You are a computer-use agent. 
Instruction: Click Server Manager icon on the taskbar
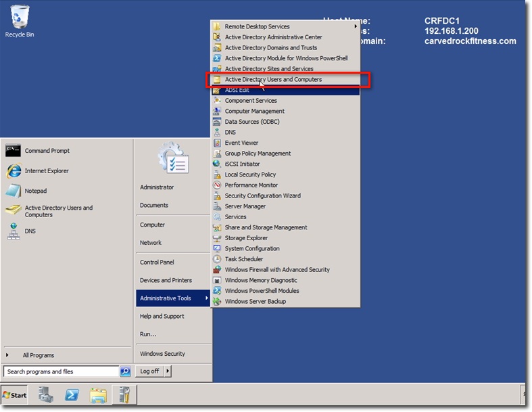tap(45, 395)
